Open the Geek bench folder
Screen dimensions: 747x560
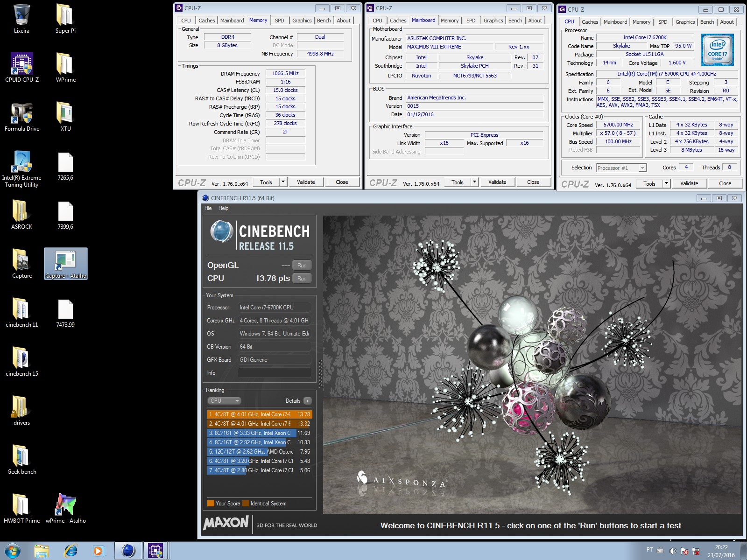tap(21, 460)
